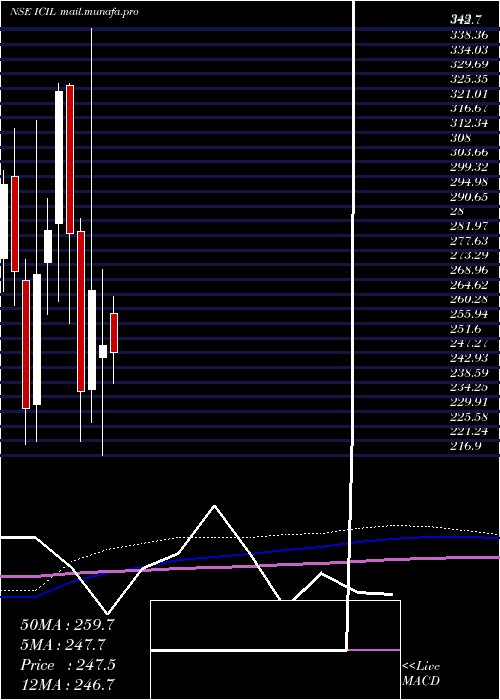Click the 294.98 price axis label

tap(469, 182)
